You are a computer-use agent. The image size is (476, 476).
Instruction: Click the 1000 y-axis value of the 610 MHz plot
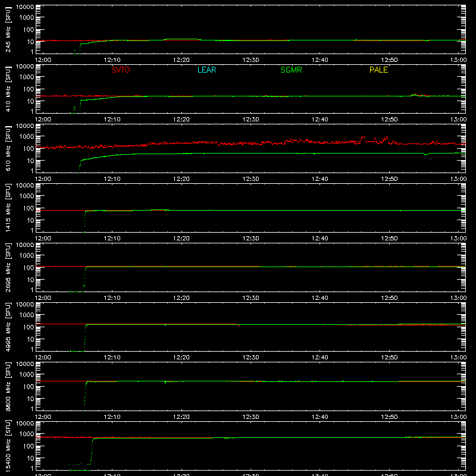27,137
